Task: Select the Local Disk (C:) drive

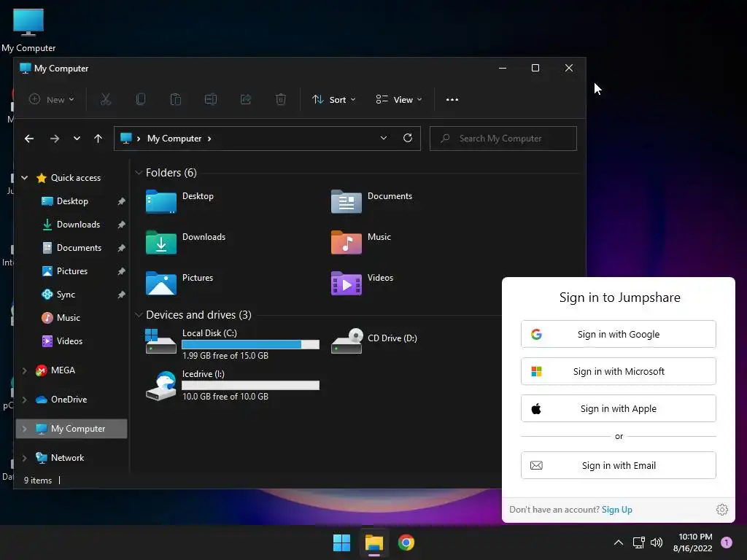Action: [232, 344]
